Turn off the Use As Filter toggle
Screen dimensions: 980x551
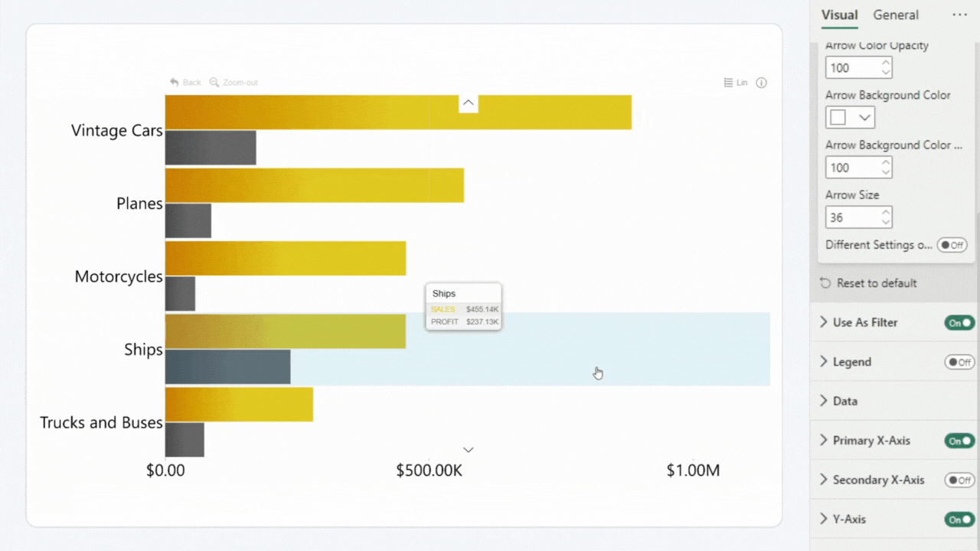coord(959,323)
